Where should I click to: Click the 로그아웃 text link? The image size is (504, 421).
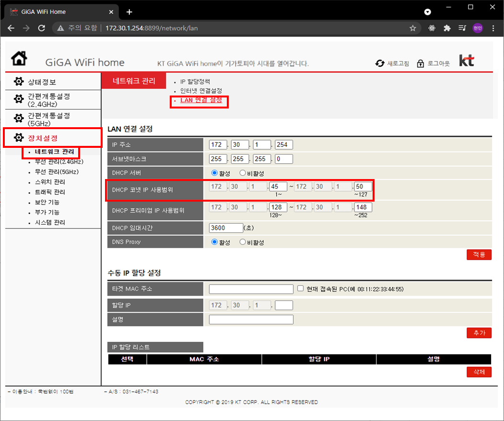(438, 64)
